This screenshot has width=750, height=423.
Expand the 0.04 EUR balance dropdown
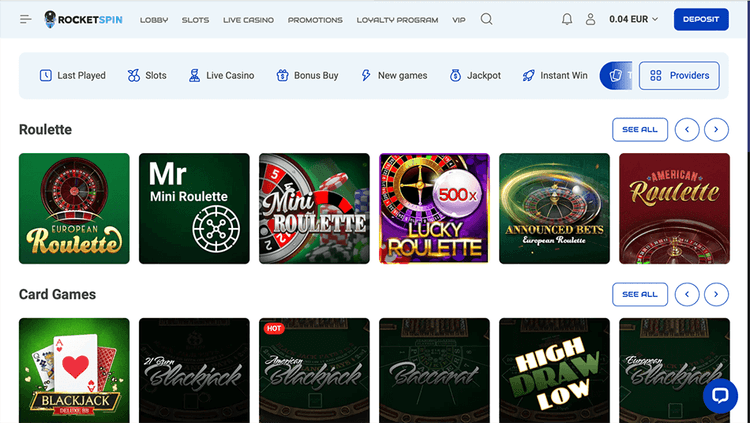tap(633, 19)
